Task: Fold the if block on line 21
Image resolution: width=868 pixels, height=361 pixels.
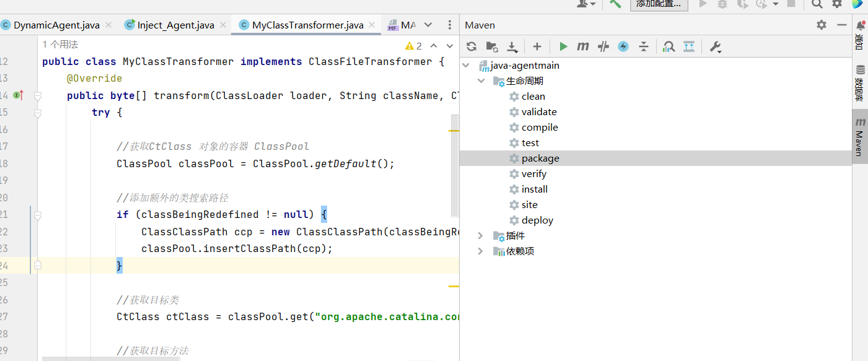Action: pos(38,215)
